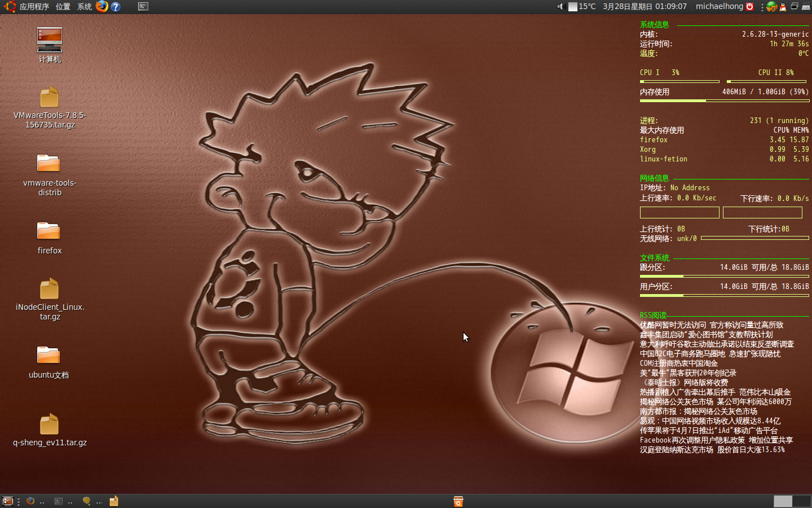Click the Xorg process row in monitor
The image size is (812, 508).
(724, 150)
